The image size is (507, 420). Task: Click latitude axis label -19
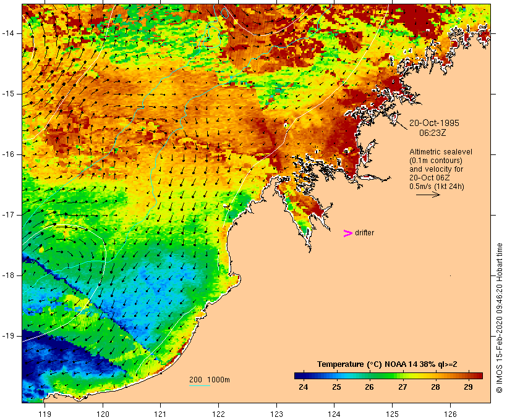click(x=8, y=336)
